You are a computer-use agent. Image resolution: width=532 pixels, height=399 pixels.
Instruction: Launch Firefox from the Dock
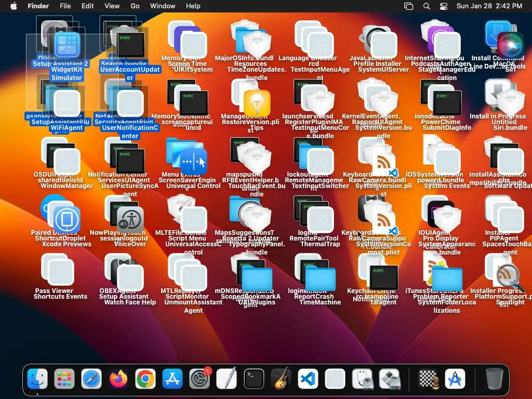click(x=118, y=378)
